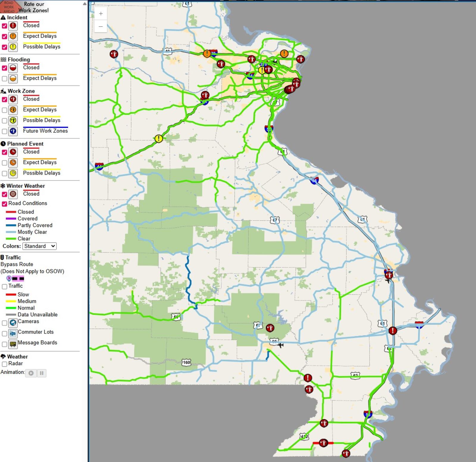Enable Planned Event Expect Delays checkbox
Viewport: 476px width, 462px height.
(4, 163)
